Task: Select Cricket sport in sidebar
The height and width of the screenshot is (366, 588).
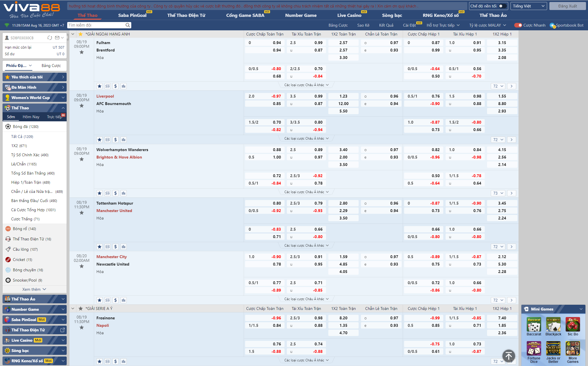Action: pyautogui.click(x=22, y=260)
